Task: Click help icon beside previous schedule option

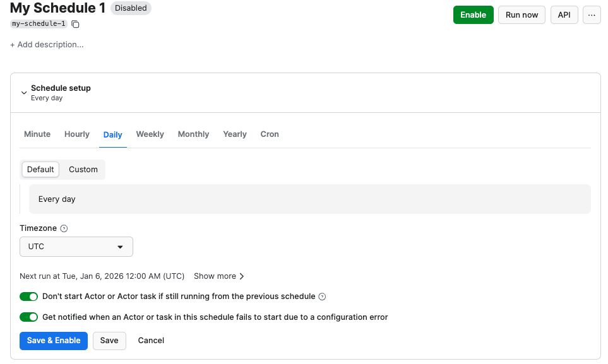Action: [x=322, y=296]
